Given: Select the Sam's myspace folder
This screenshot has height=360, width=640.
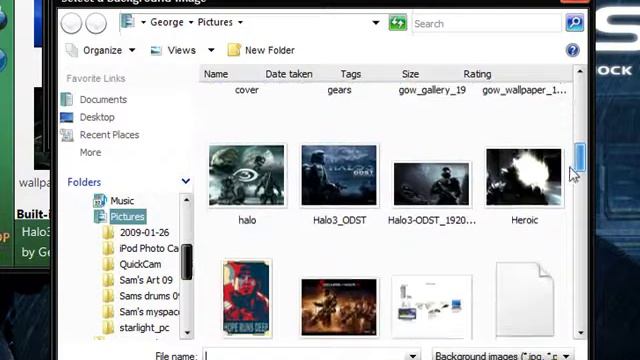Looking at the screenshot, I should (x=149, y=312).
